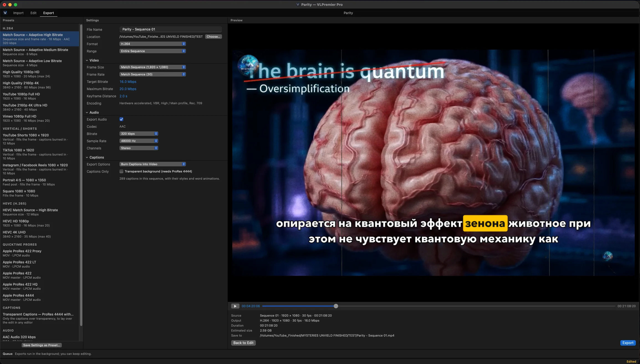This screenshot has width=640, height=364.
Task: Open the audio Bitrate 320 kbps dropdown
Action: [x=139, y=134]
